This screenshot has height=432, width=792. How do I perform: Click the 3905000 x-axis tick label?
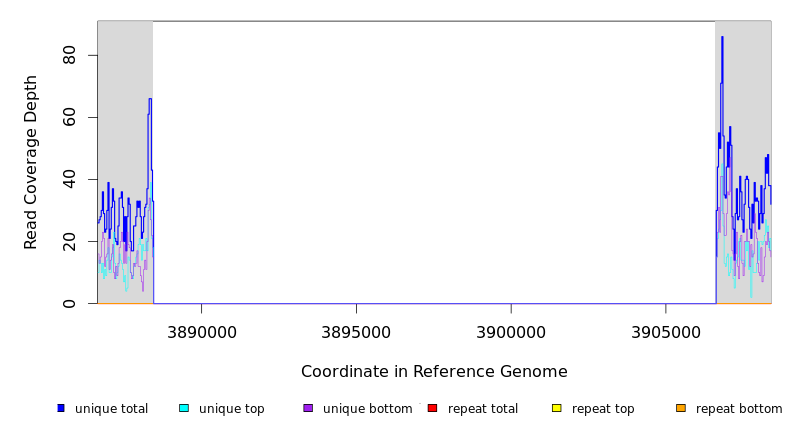[x=666, y=331]
